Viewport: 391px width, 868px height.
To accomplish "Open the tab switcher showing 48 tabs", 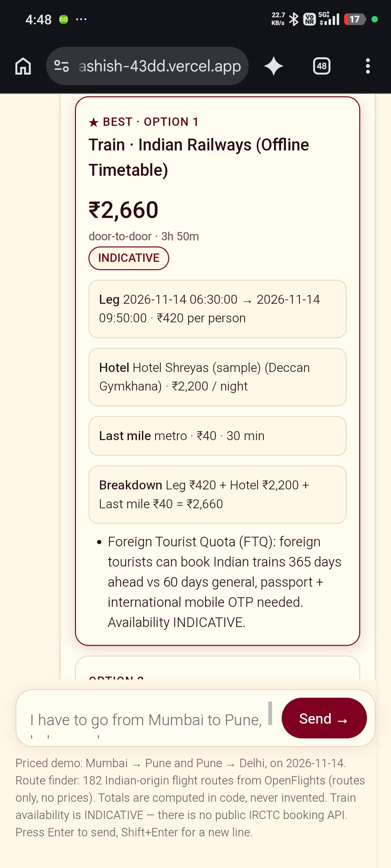I will point(321,66).
